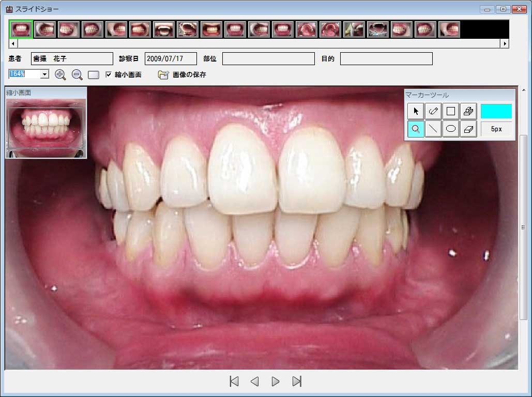The height and width of the screenshot is (397, 532).
Task: Zoom out with the minus magnifier icon
Action: [77, 74]
